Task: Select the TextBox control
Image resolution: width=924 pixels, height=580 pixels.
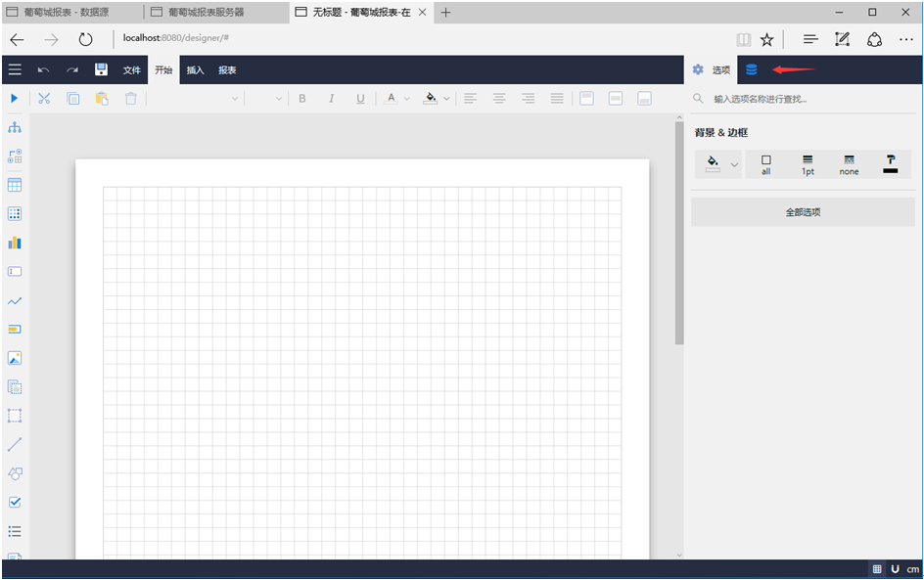Action: 15,272
